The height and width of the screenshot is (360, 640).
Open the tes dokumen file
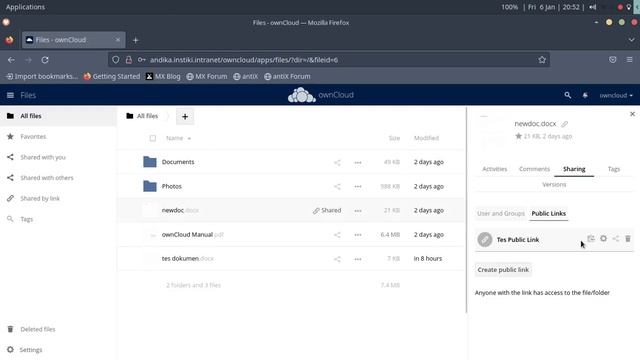click(188, 259)
